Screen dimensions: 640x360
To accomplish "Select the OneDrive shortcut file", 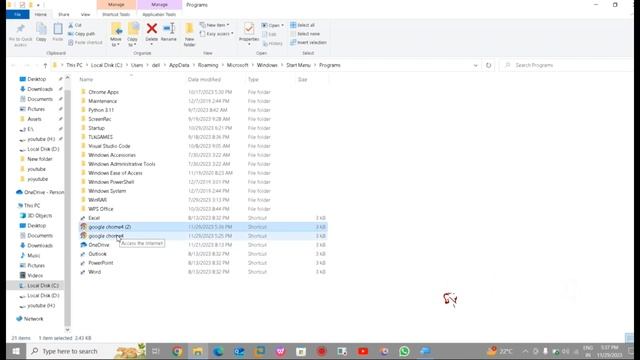I will (99, 245).
